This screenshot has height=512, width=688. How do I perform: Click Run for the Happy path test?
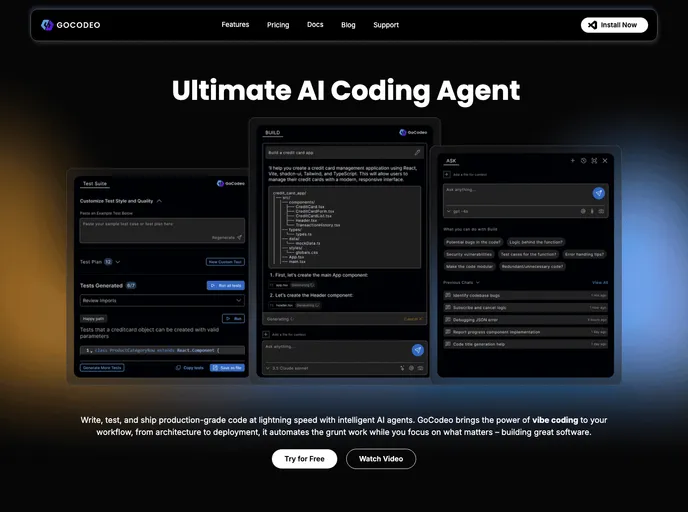[x=233, y=319]
